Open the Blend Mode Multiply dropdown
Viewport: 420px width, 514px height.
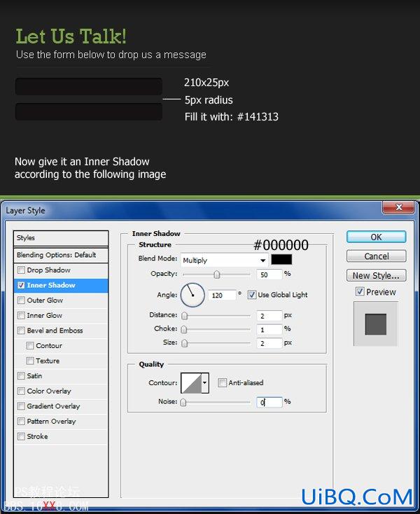224,260
